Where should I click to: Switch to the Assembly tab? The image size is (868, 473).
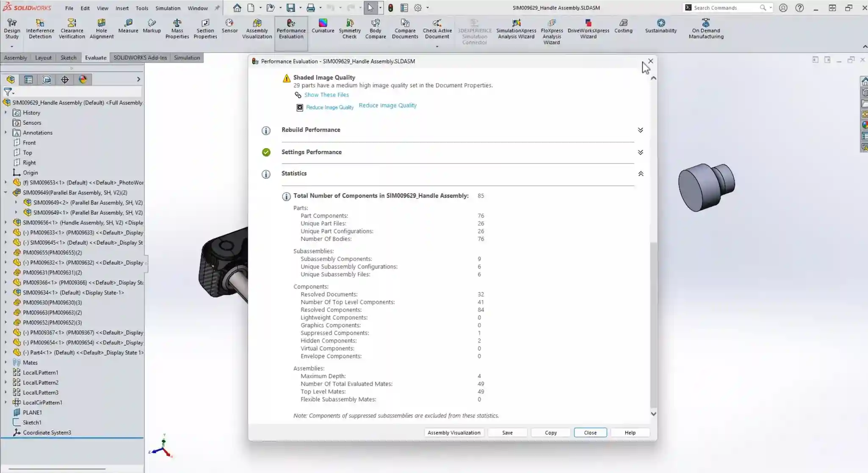click(15, 58)
